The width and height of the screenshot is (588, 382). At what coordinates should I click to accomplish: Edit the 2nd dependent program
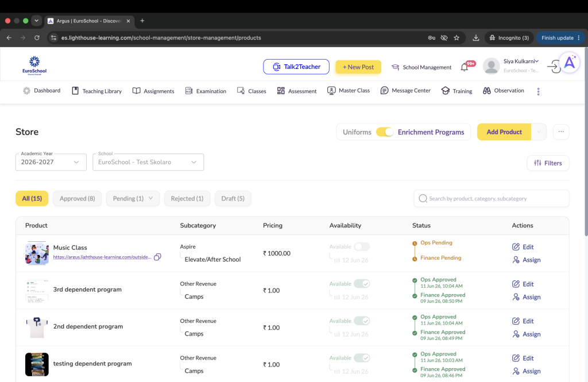coord(523,321)
